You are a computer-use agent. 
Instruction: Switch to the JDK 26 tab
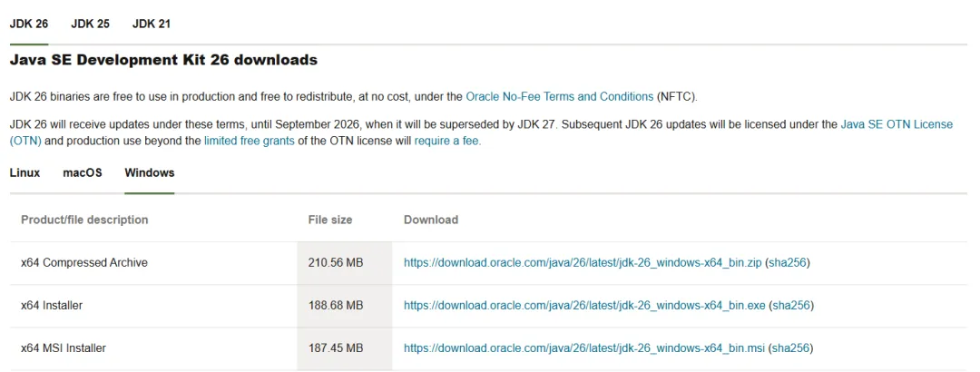coord(29,24)
